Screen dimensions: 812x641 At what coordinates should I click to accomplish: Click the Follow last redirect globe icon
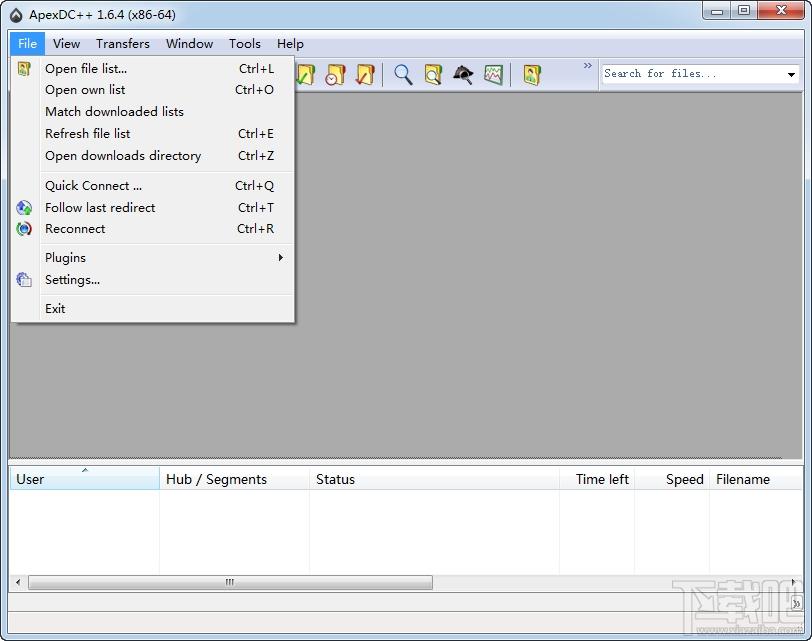coord(24,208)
